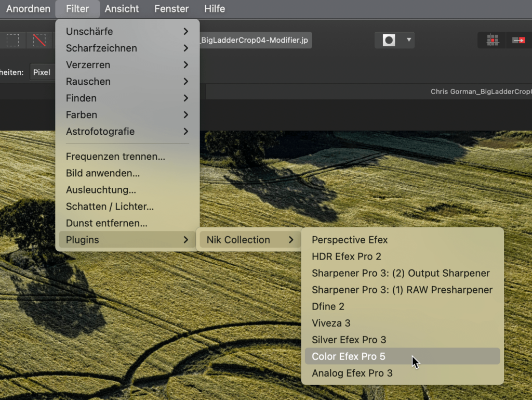Viewport: 532px width, 400px height.
Task: Select the BigLadderCrop04-Modifier.jp document tab
Action: point(256,40)
